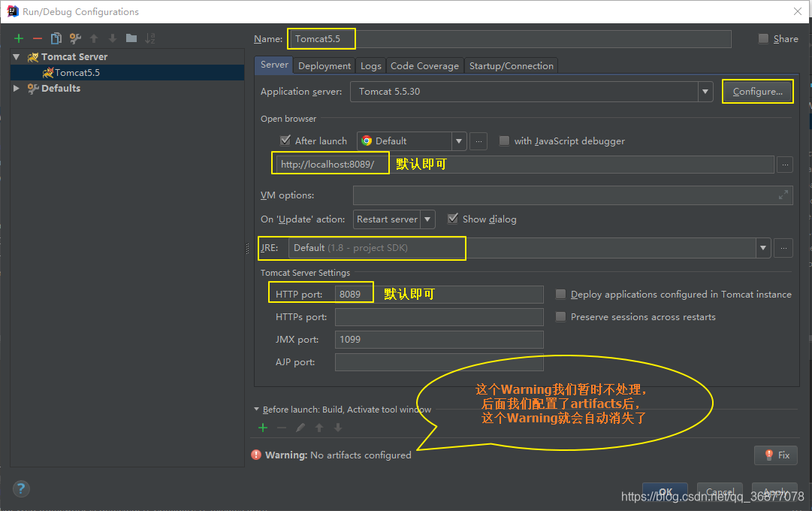Click the IntelliJ icon in the title bar
This screenshot has height=511, width=812.
pyautogui.click(x=13, y=11)
